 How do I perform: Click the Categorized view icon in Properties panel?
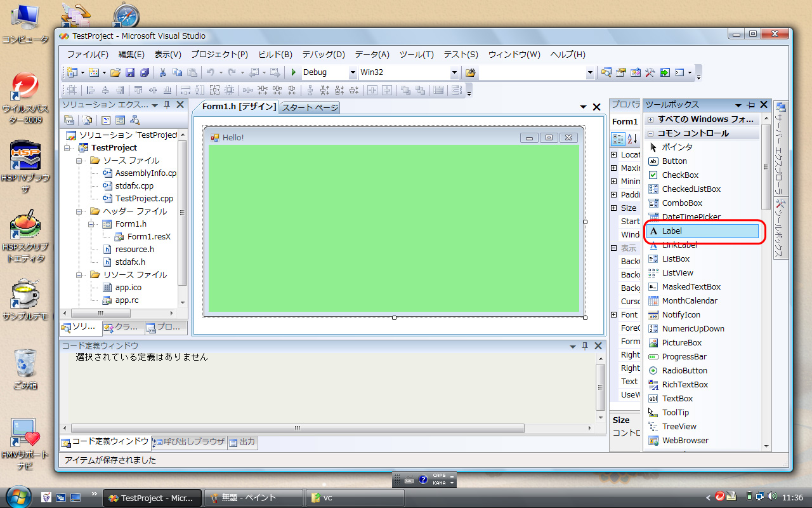618,139
